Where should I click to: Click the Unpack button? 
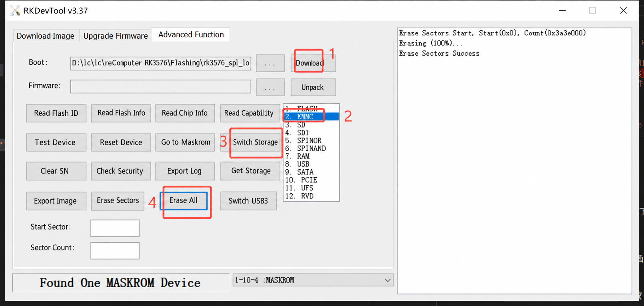pos(313,87)
